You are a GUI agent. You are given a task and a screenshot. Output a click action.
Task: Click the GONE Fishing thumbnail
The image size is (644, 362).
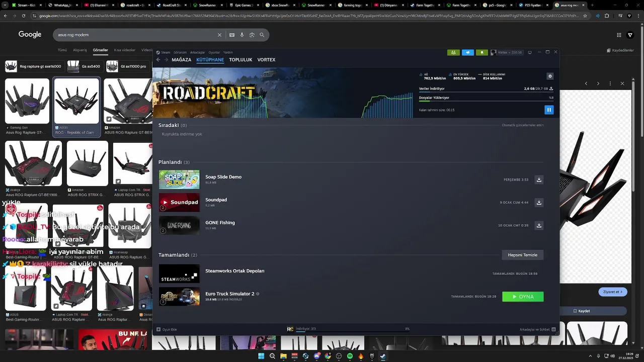(x=179, y=225)
